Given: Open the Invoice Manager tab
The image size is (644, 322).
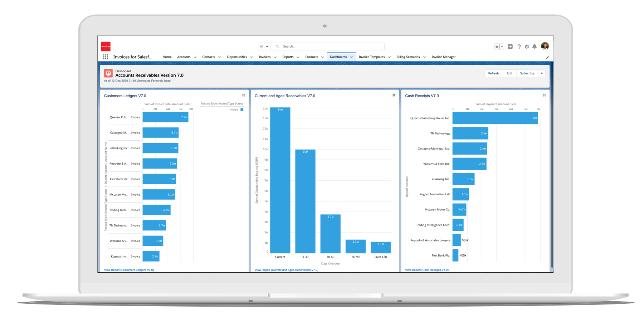Looking at the screenshot, I should click(443, 57).
